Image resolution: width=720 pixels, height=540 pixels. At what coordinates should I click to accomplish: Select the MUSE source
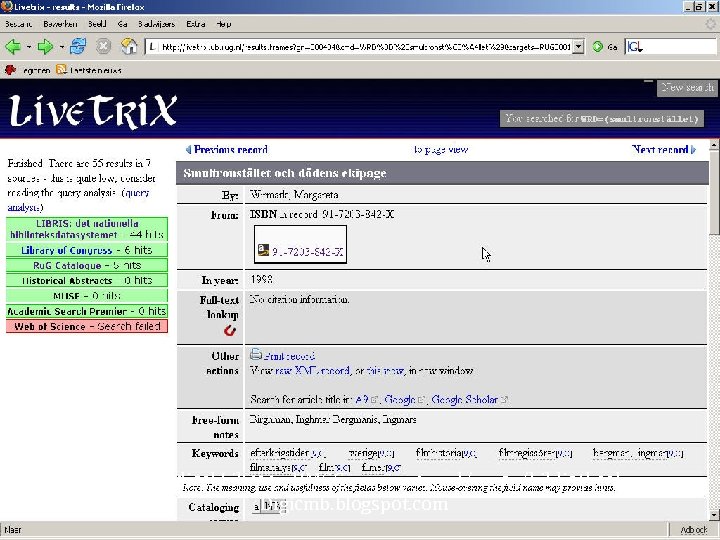tap(87, 296)
